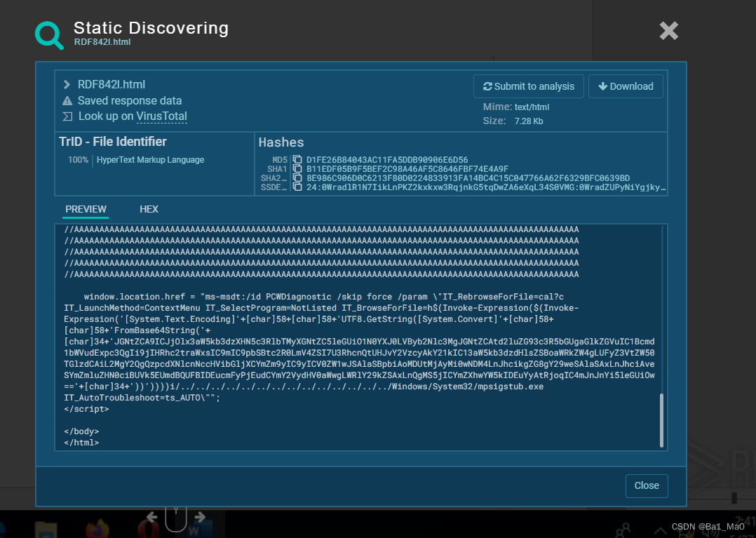
Task: Click the preview pane vertical scrollbar thumb
Action: (661, 420)
